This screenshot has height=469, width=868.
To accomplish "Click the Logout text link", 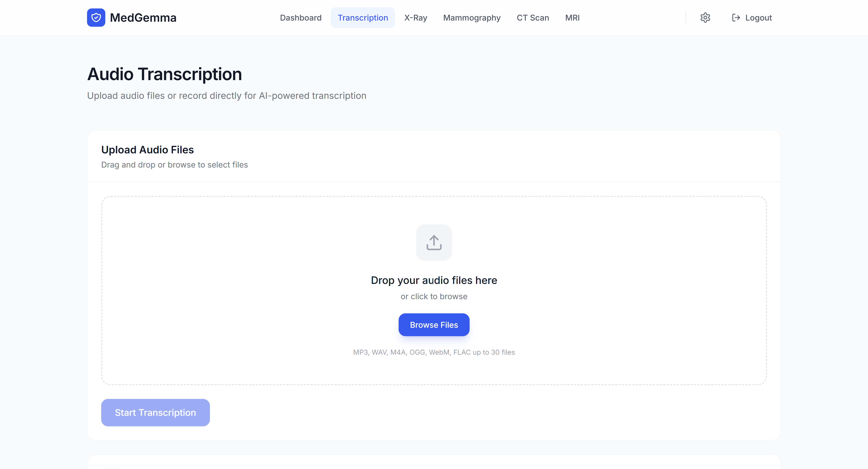I will [758, 18].
